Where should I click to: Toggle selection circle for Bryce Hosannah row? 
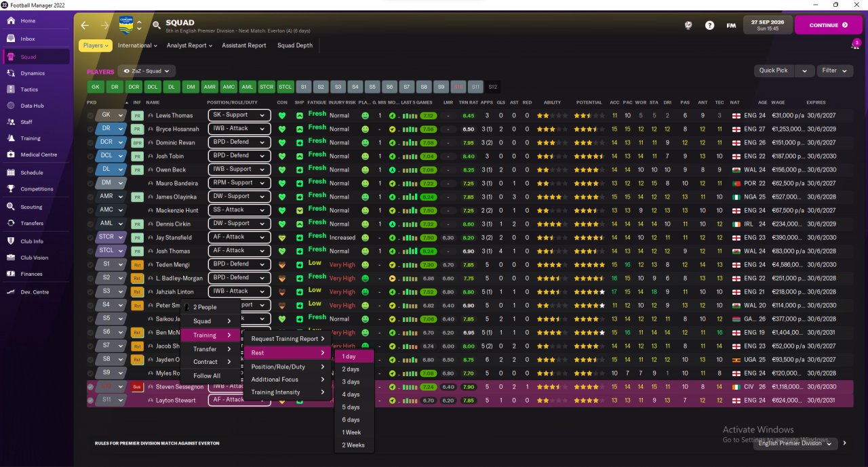(91, 129)
